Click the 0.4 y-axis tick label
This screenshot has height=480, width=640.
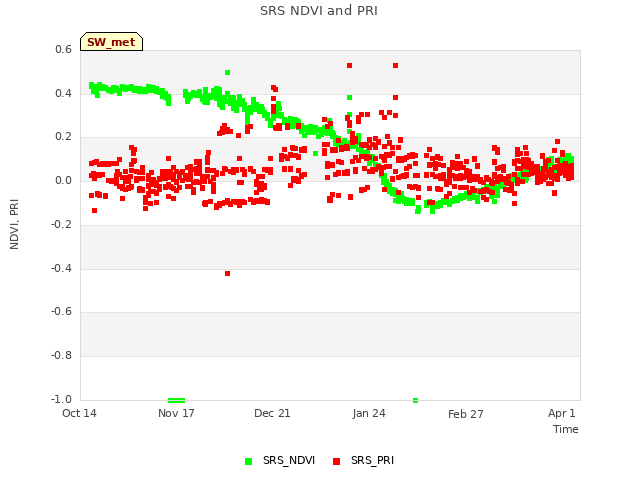(x=64, y=93)
